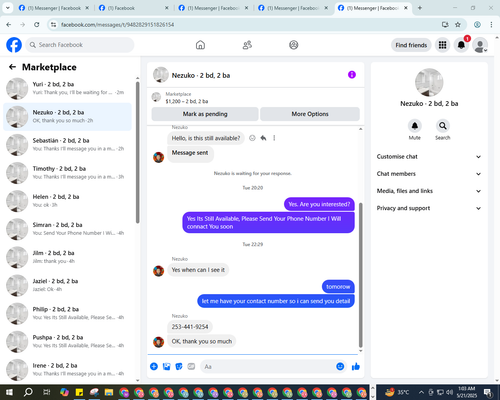Expand Media, files and links section

coord(429,191)
